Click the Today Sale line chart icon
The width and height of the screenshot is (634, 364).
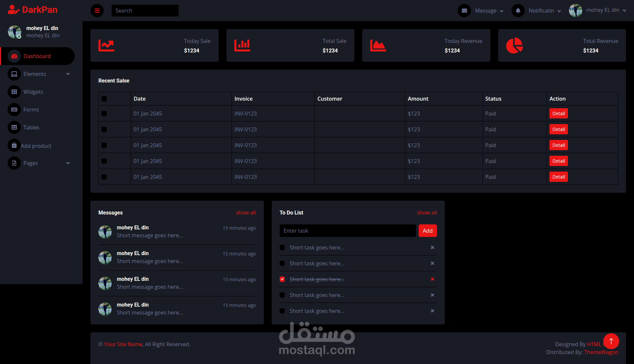[x=106, y=46]
